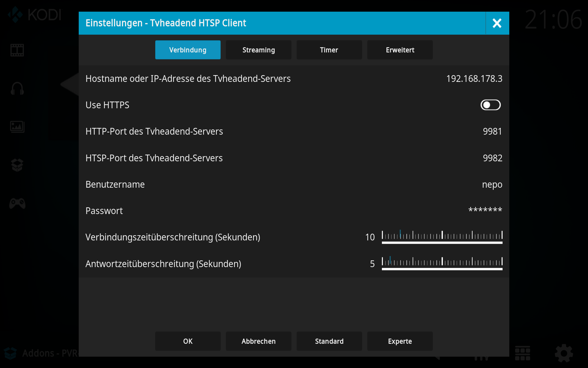Edit the HTTP port value 9981
Image resolution: width=588 pixels, height=368 pixels.
tap(492, 131)
